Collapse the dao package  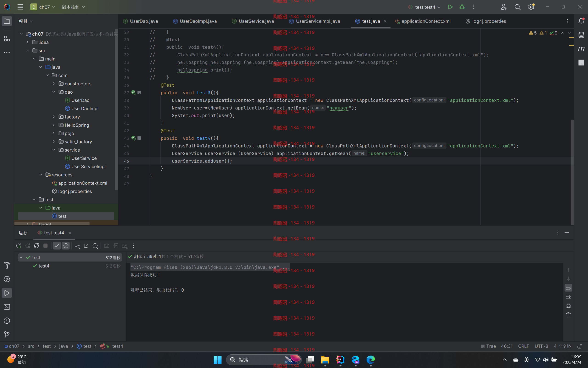(54, 92)
